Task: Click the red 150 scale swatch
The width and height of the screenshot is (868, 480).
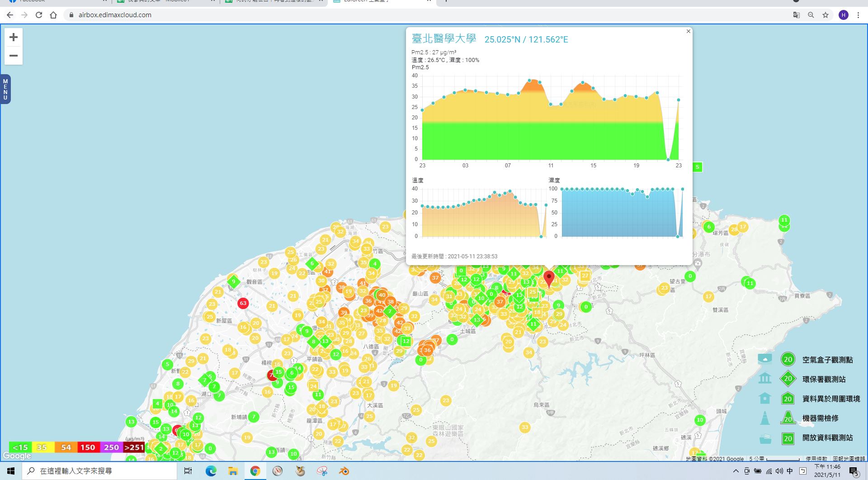Action: click(x=88, y=447)
